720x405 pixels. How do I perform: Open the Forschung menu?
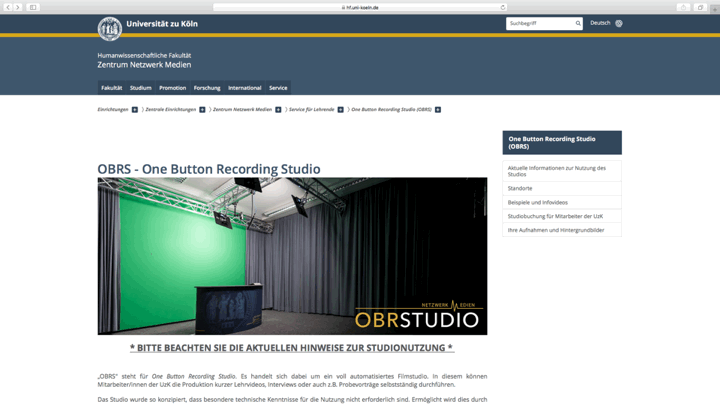pyautogui.click(x=207, y=88)
